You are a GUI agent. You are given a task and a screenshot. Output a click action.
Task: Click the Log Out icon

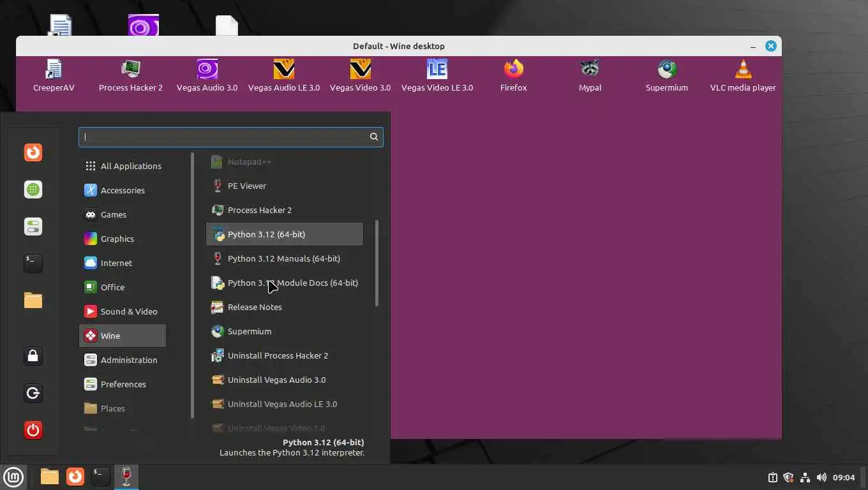[x=33, y=393]
